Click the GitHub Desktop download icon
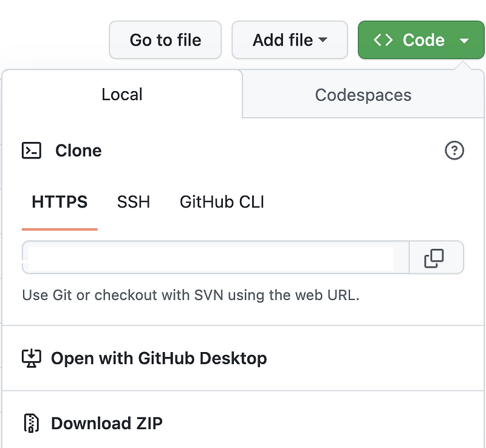The width and height of the screenshot is (486, 448). [x=31, y=358]
